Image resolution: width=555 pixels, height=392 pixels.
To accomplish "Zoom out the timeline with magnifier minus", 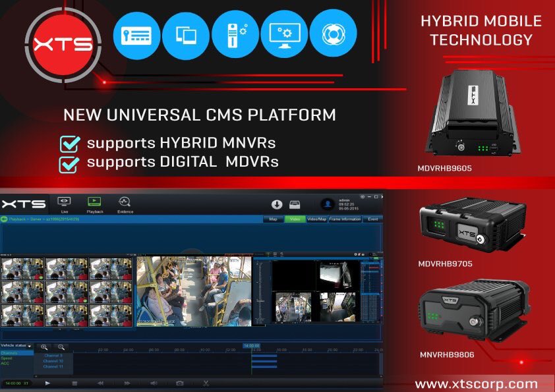I will tap(61, 347).
